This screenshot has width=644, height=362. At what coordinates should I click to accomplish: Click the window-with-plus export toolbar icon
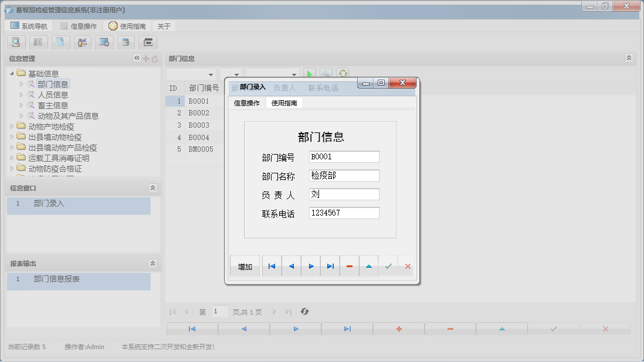[x=127, y=42]
